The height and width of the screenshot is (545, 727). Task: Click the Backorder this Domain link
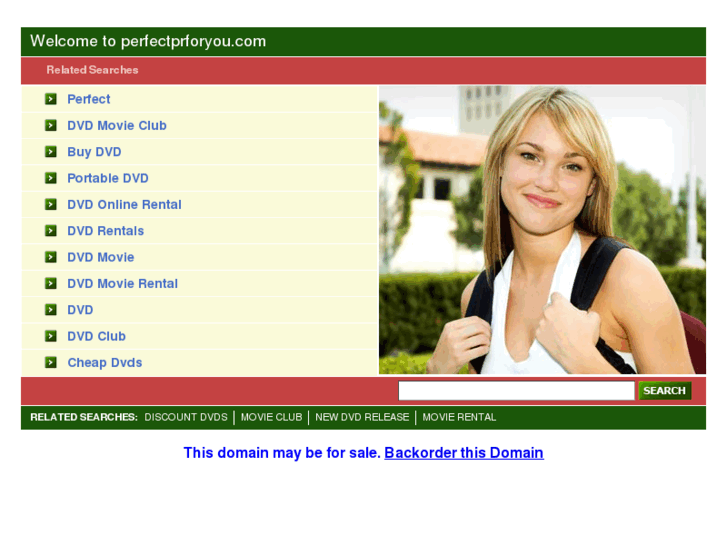464,453
